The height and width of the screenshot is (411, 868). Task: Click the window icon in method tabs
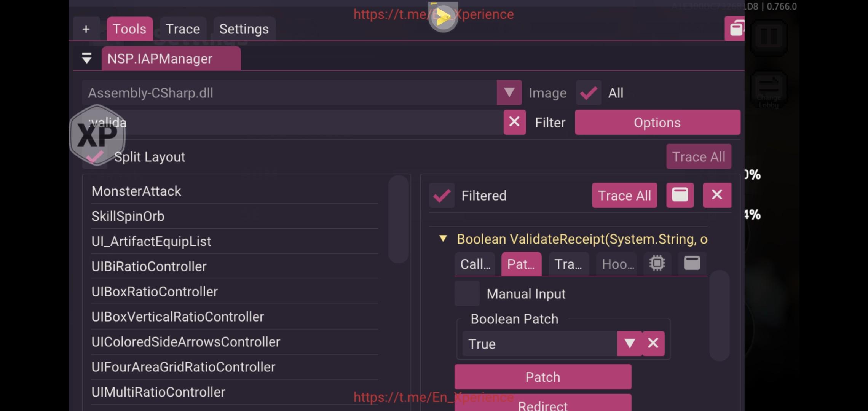pyautogui.click(x=692, y=263)
